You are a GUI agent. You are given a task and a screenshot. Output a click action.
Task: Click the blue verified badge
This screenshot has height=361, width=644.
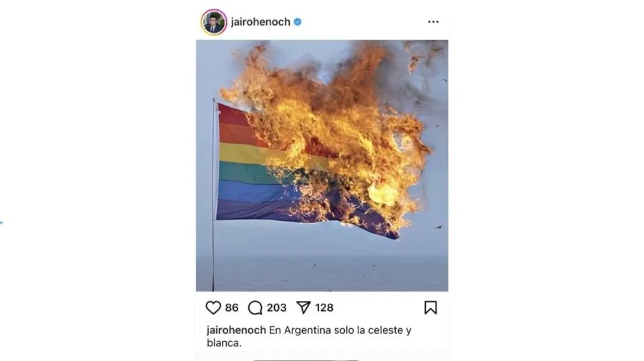298,21
